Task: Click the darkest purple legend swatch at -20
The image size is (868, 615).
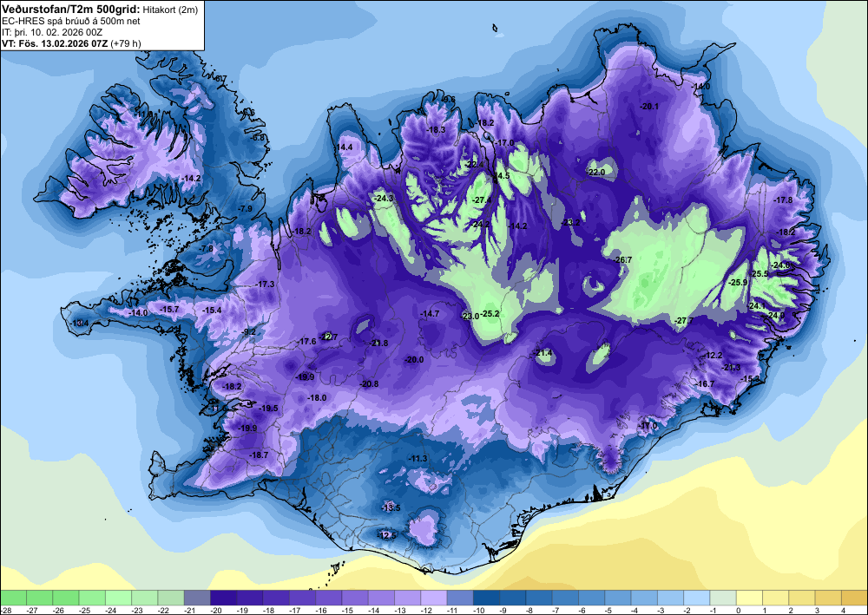Action: click(224, 598)
